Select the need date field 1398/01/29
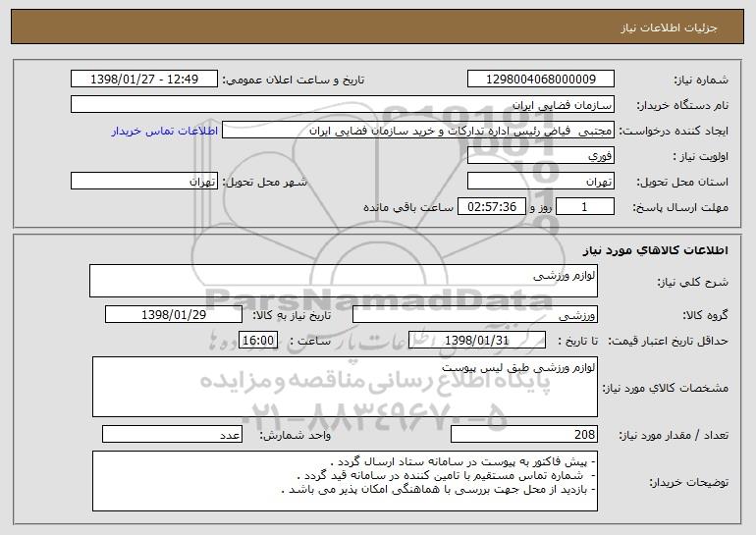Screen dimensions: 756x535 [174, 315]
